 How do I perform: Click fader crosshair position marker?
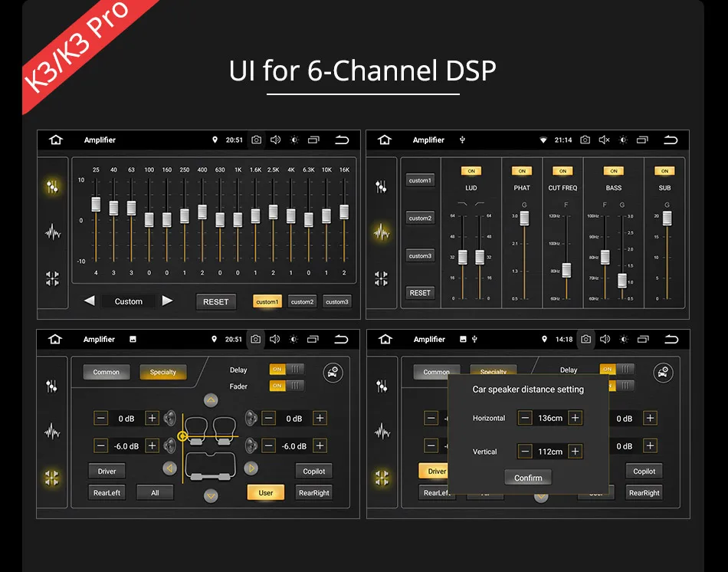pos(182,436)
